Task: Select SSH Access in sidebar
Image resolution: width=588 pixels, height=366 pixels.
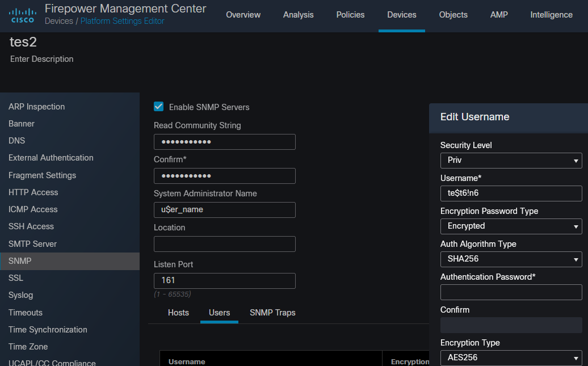Action: pyautogui.click(x=31, y=226)
